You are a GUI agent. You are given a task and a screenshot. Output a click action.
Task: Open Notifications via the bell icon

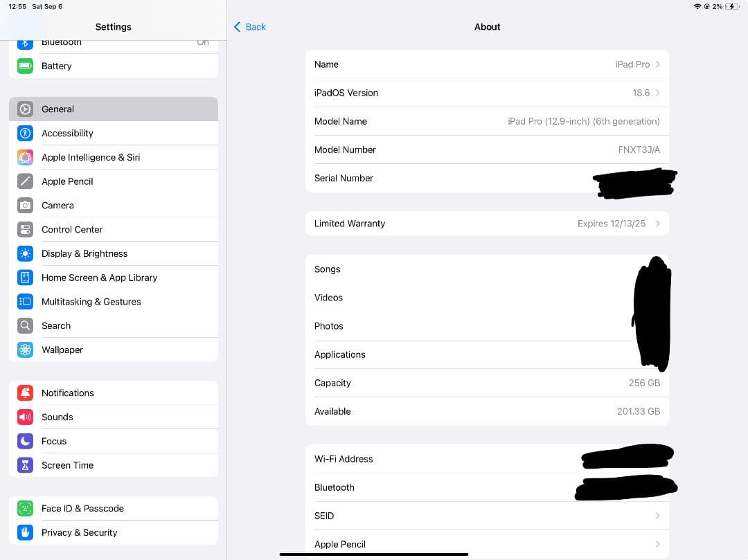pos(25,392)
